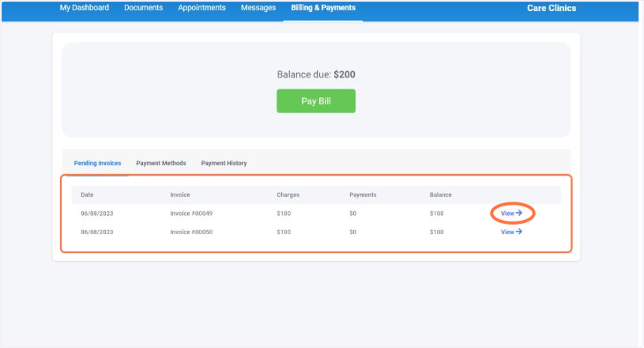Image resolution: width=644 pixels, height=348 pixels.
Task: View Invoice #00049 details
Action: click(x=511, y=213)
